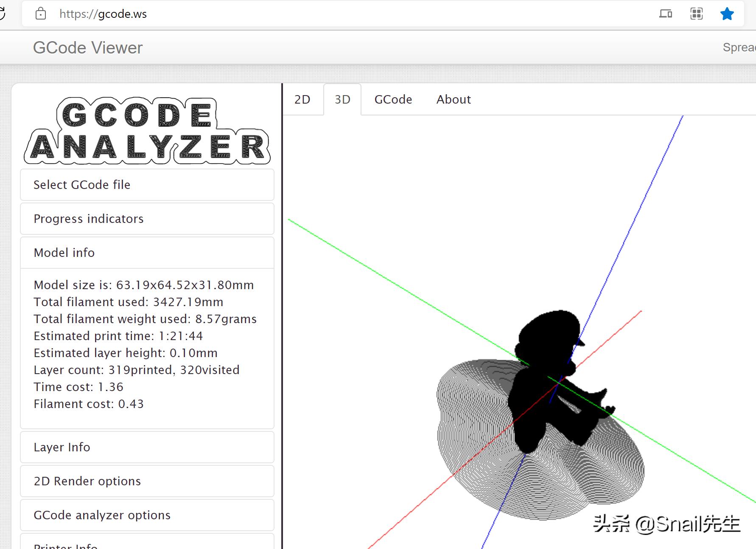Click the GCode Viewer header title

88,48
